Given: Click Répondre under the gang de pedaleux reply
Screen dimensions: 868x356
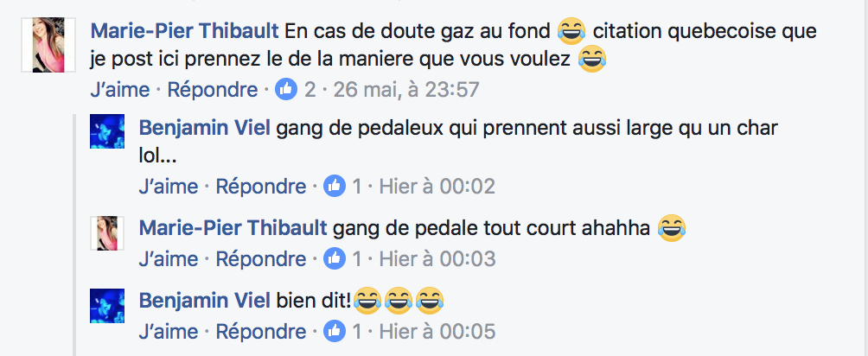Looking at the screenshot, I should coord(261,187).
